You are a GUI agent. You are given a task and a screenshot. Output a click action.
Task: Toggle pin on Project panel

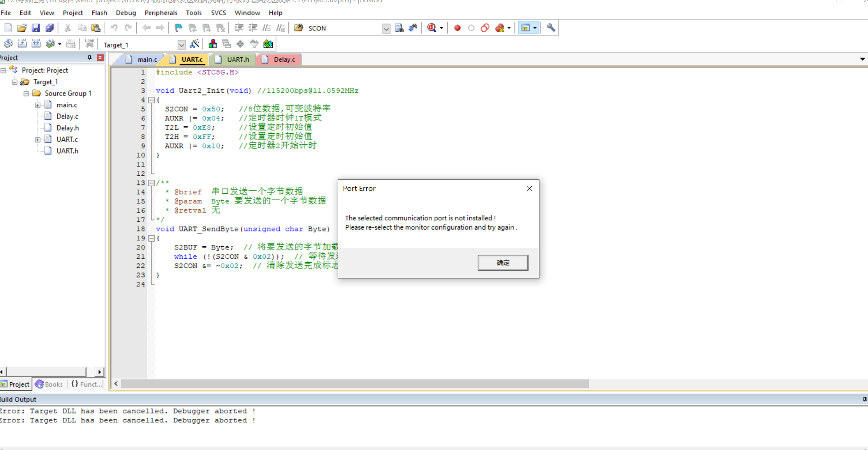tap(90, 58)
